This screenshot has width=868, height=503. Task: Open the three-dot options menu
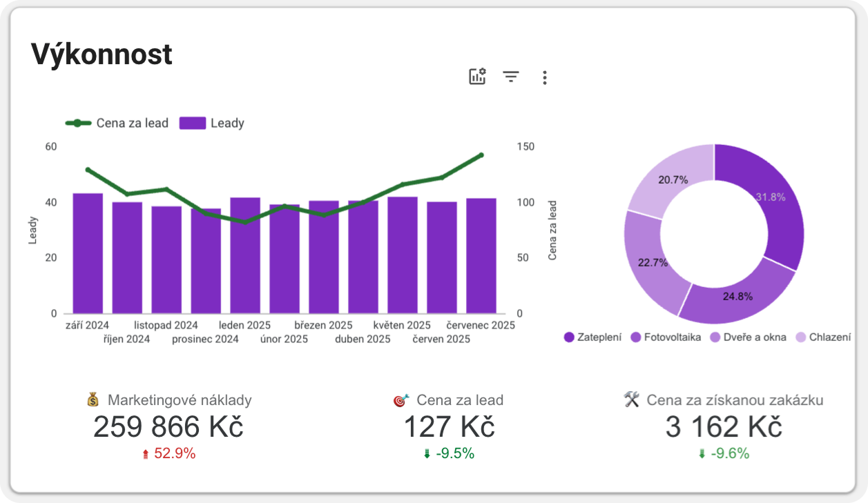[x=544, y=77]
